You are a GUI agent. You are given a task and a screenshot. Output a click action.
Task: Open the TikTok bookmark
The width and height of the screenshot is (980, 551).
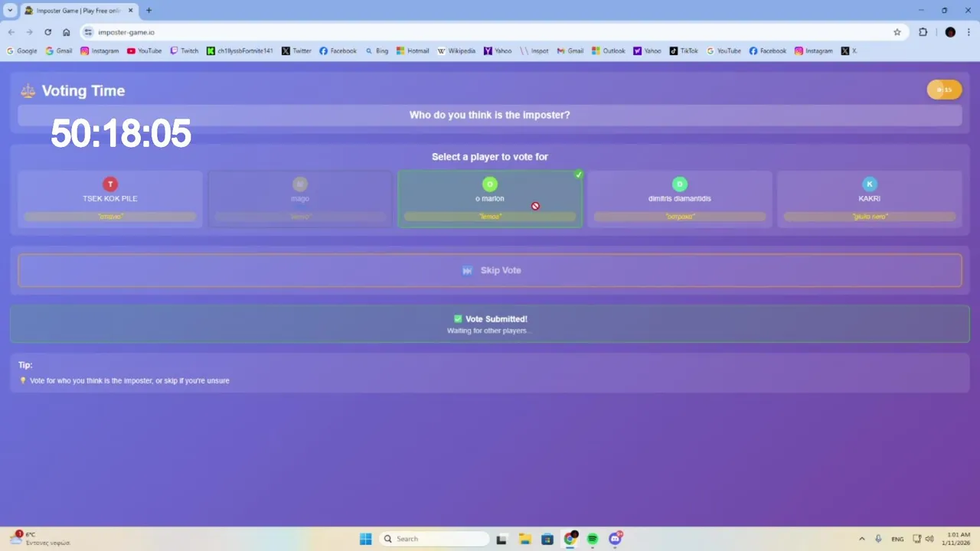click(684, 51)
